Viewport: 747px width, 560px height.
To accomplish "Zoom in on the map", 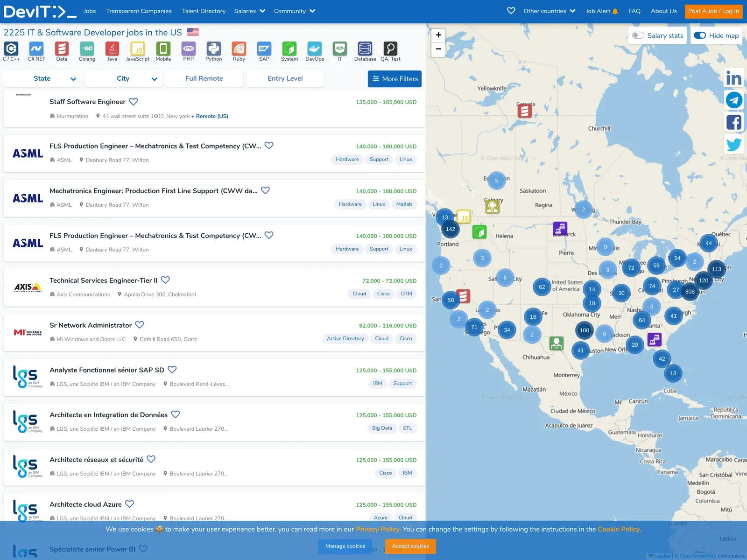I will tap(438, 35).
